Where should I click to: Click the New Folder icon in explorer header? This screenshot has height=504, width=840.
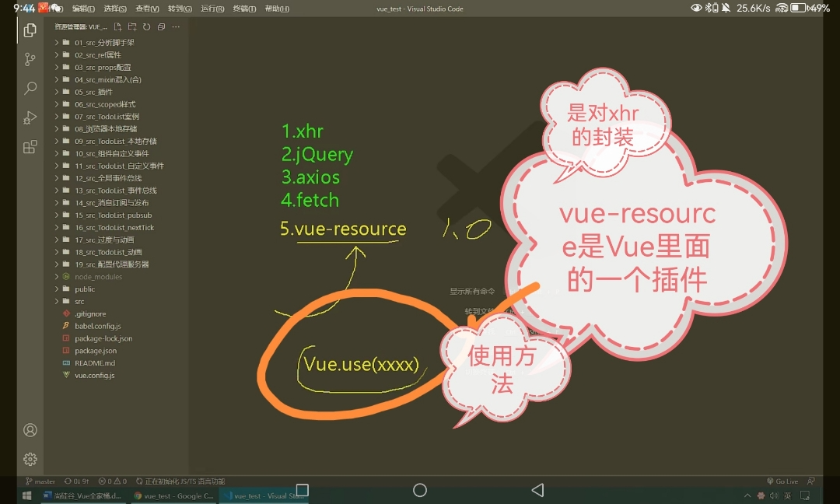[x=132, y=26]
